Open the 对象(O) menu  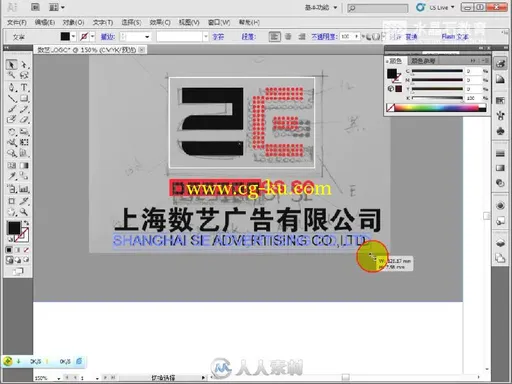pos(73,22)
